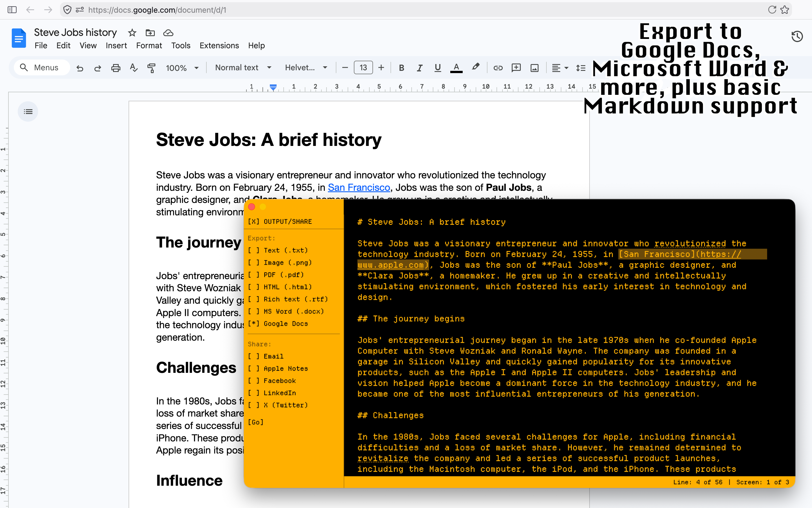Click the [Go] button

point(256,422)
